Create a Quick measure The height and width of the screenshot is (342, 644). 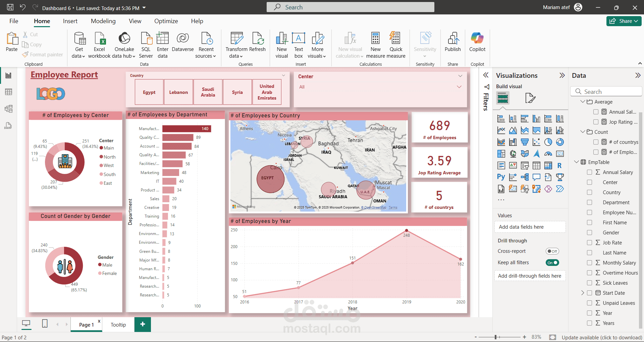pos(396,45)
